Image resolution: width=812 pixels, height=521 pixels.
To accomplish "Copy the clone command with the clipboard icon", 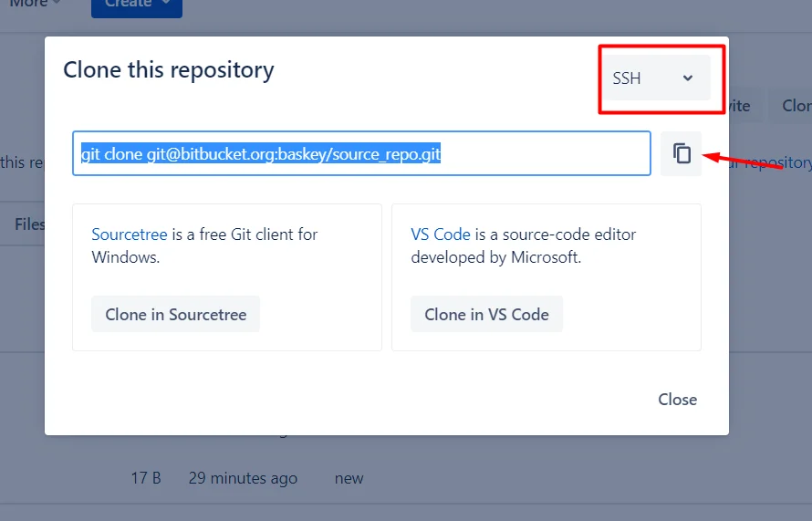I will coord(681,154).
